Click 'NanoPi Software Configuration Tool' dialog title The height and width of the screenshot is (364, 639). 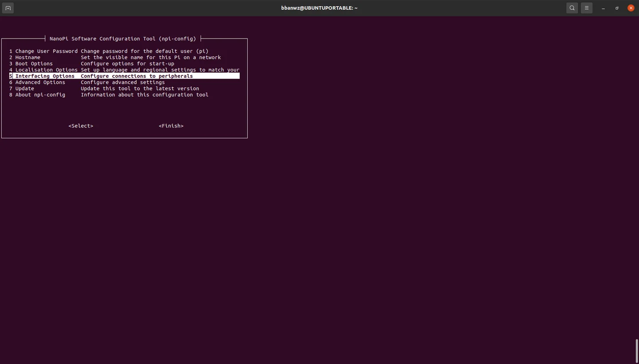pos(123,39)
